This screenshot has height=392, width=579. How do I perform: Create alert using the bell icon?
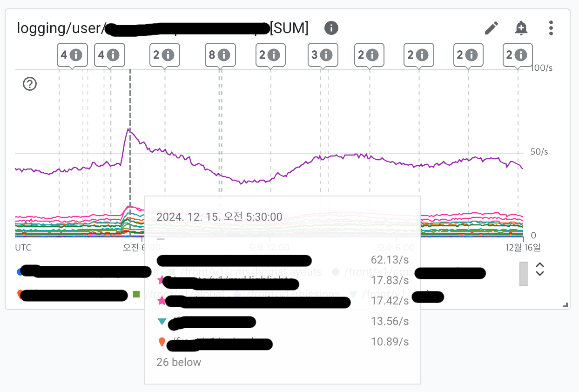pos(521,28)
